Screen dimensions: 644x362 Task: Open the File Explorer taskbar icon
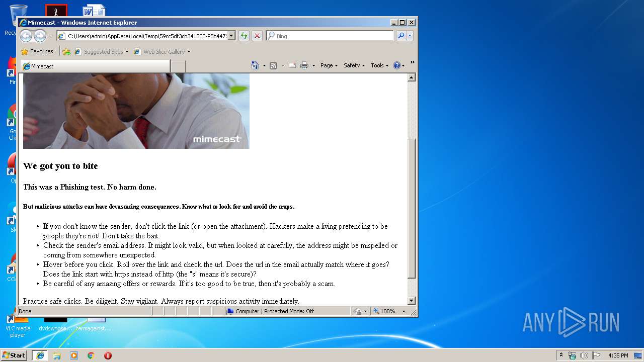pos(57,355)
